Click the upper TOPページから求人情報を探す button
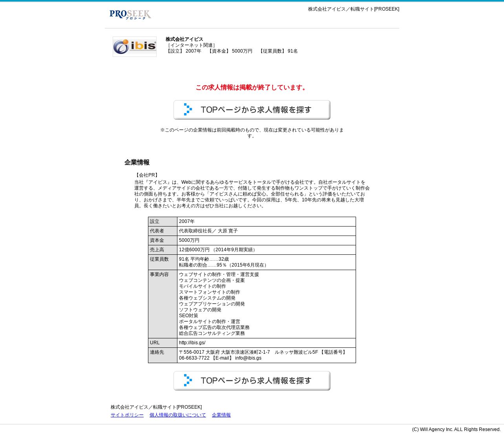The height and width of the screenshot is (433, 504). (x=252, y=110)
